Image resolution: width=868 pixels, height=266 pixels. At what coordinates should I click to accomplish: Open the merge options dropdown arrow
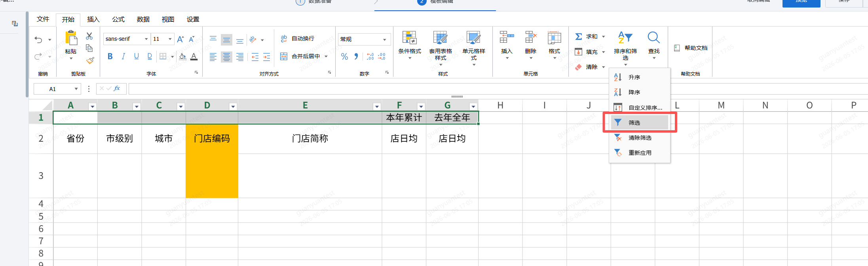coord(326,56)
